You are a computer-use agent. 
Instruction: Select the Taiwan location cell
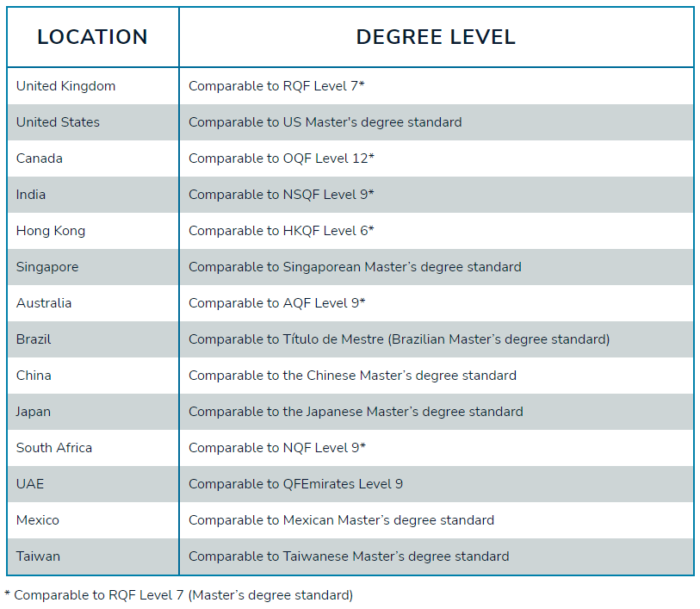tap(38, 556)
